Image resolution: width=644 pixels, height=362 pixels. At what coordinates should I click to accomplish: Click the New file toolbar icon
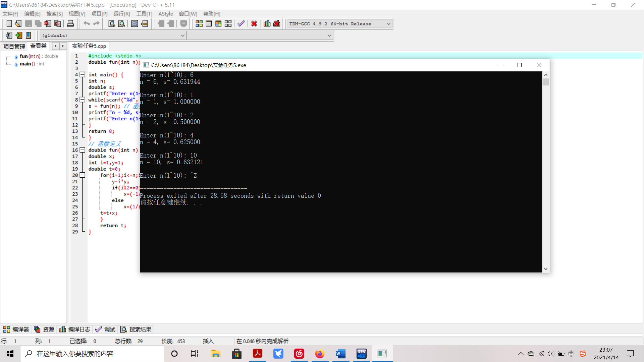(x=9, y=24)
